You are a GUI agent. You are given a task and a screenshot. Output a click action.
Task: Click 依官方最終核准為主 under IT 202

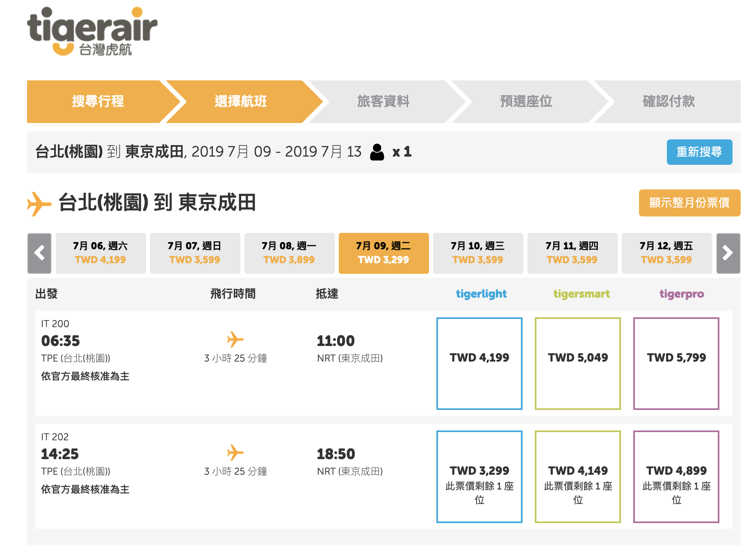click(85, 489)
